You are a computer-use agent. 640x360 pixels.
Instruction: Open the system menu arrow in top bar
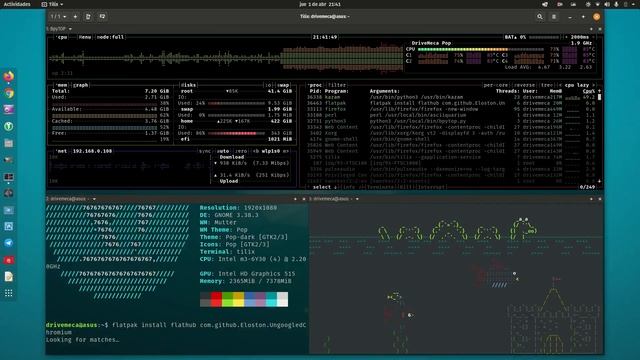tap(634, 4)
